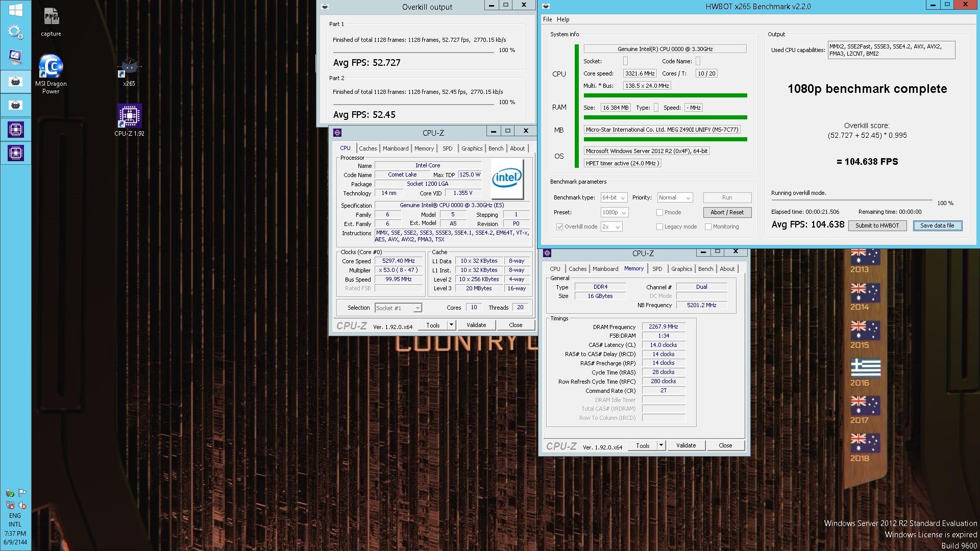Viewport: 980px width, 551px height.
Task: Open CPU-Z 1.92 desktop shortcut
Action: [129, 120]
